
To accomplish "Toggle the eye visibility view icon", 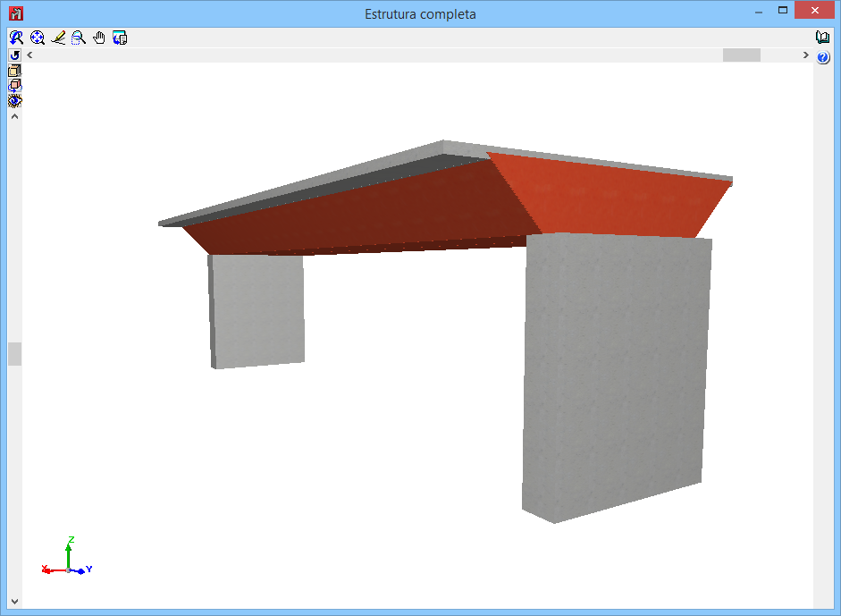I will [15, 101].
